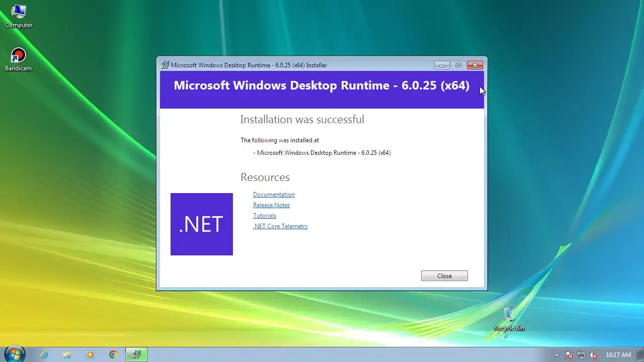Launch Internet Explorer from taskbar
This screenshot has width=644, height=362.
coord(44,354)
